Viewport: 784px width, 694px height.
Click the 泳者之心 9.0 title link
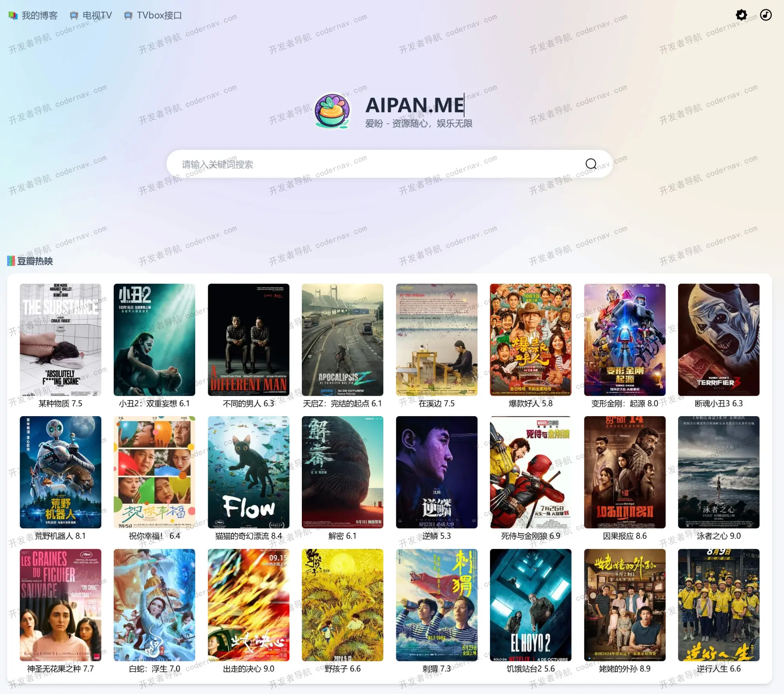719,536
